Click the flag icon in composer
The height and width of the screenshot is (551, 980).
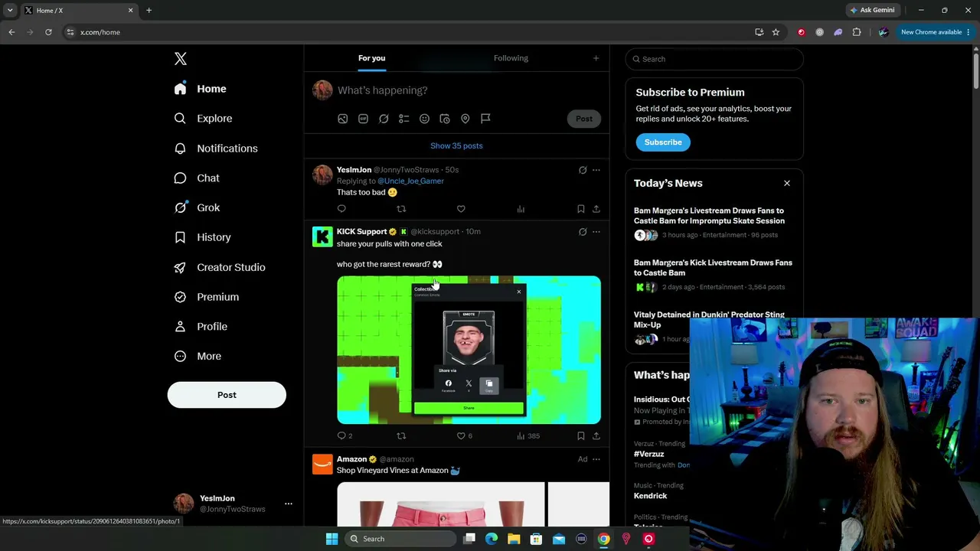[x=485, y=119]
